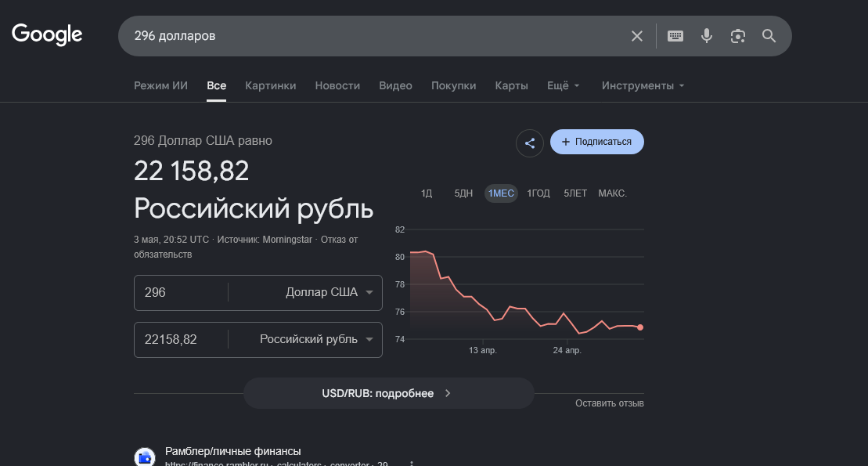Select the 5ДН chart range
This screenshot has height=466, width=868.
pos(463,193)
